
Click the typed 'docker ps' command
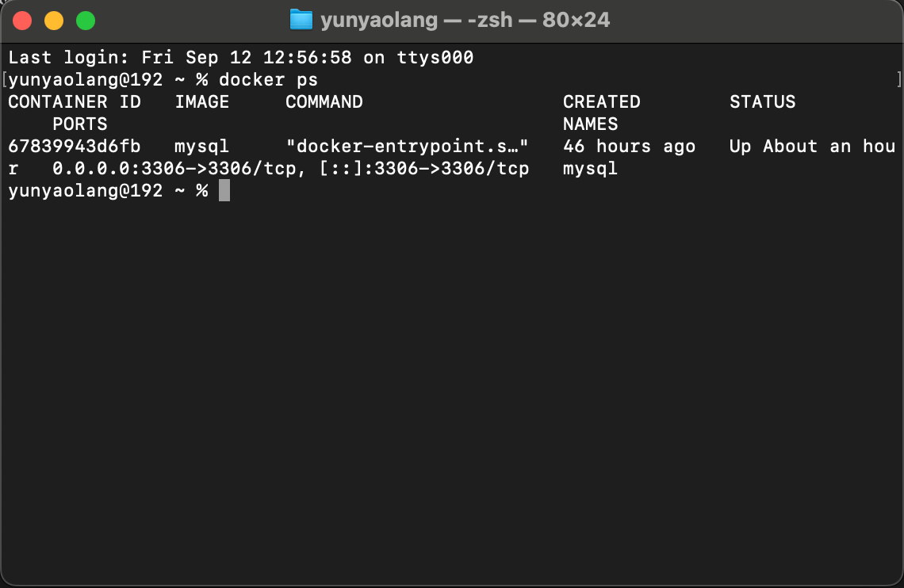click(x=268, y=79)
